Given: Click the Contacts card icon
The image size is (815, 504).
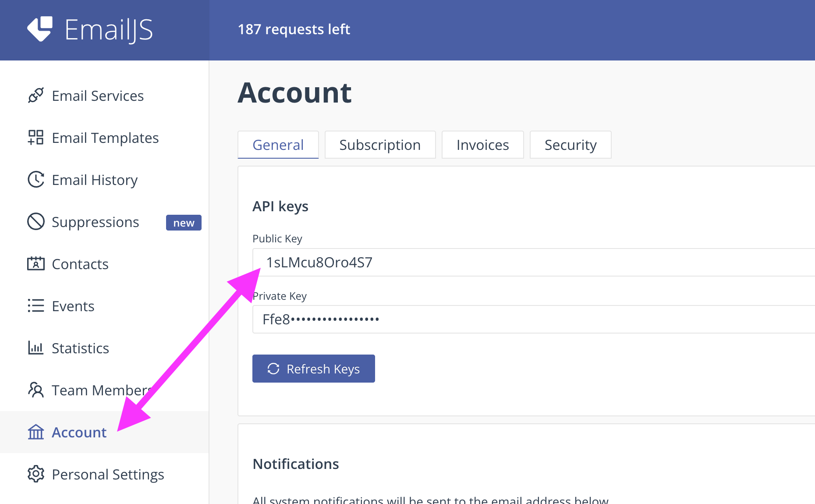Looking at the screenshot, I should 36,264.
